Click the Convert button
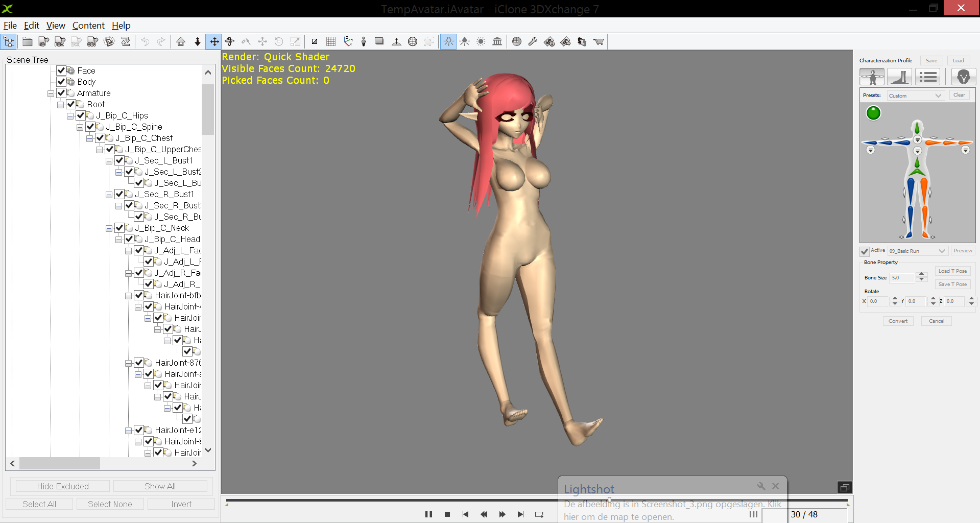 tap(898, 321)
